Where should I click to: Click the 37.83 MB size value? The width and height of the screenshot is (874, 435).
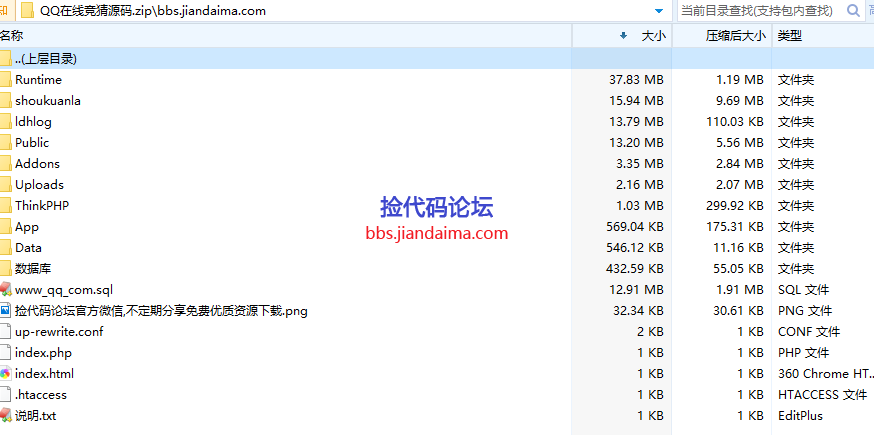click(636, 80)
